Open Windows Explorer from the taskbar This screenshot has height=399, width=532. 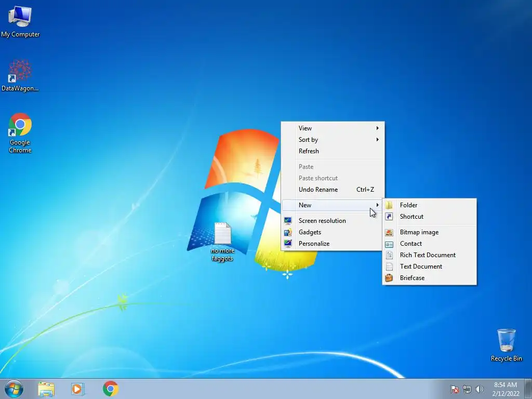46,389
